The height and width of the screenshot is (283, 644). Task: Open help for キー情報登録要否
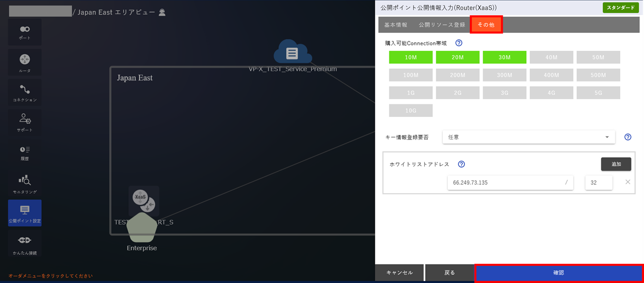coord(628,137)
